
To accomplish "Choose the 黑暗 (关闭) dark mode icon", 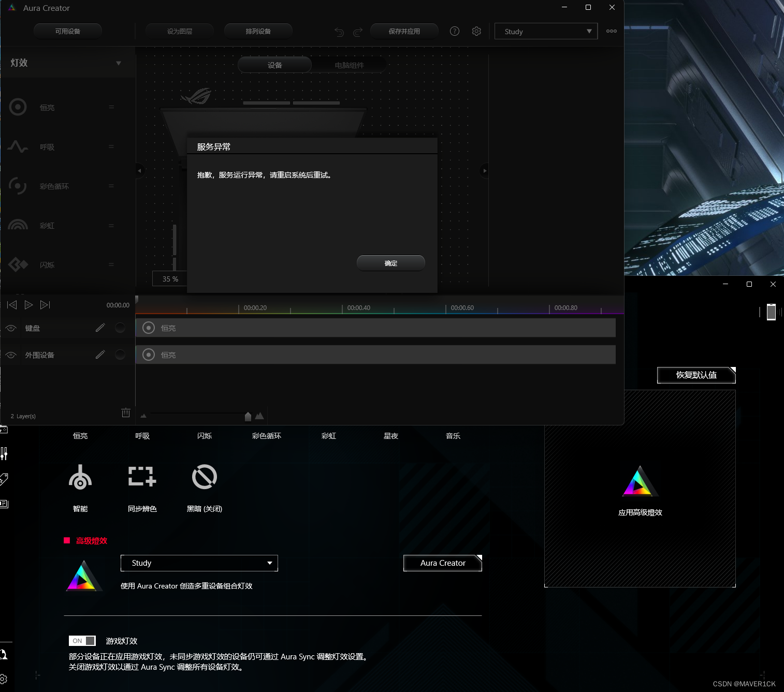I will tap(205, 477).
